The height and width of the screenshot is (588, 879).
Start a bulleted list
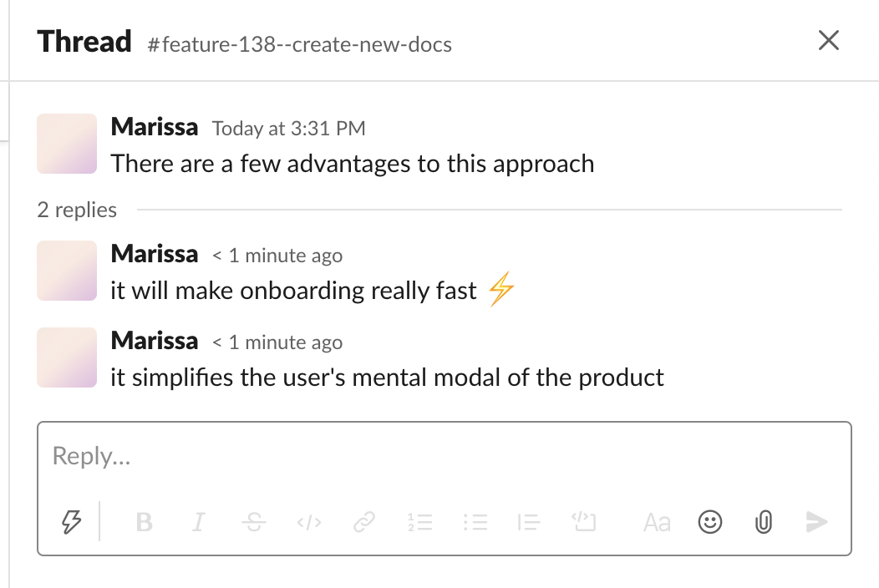pos(475,522)
